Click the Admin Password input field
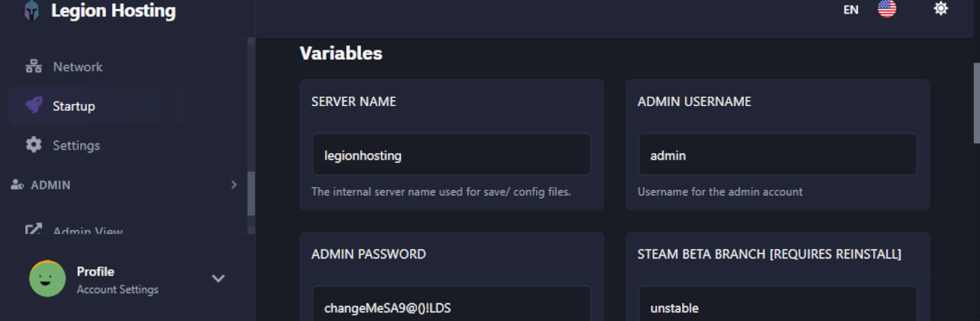This screenshot has width=980, height=321. [452, 303]
